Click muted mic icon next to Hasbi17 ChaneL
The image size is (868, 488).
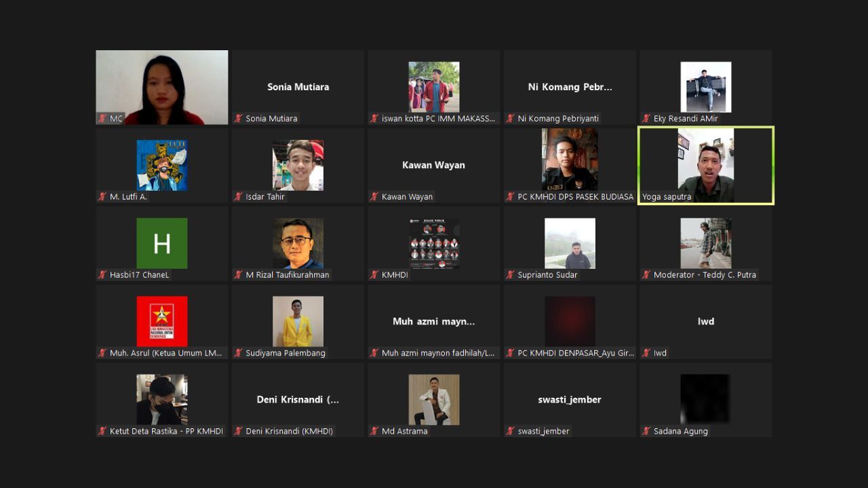(x=102, y=275)
